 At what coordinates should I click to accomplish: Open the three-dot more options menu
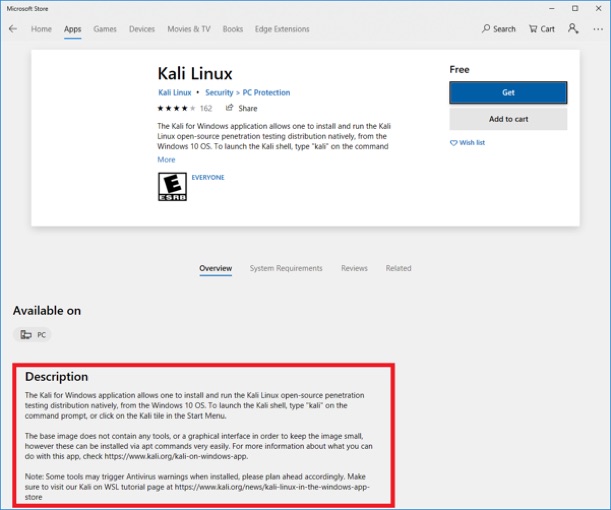(x=596, y=29)
